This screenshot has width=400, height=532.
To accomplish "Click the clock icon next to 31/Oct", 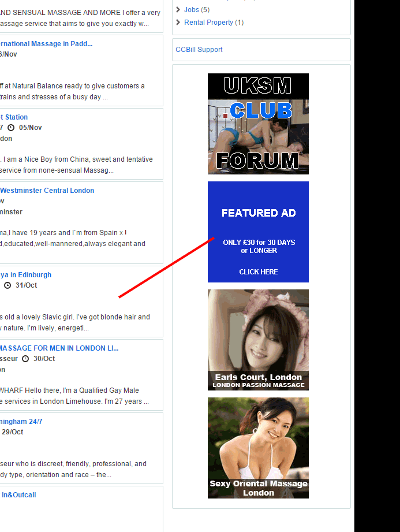I will pyautogui.click(x=8, y=285).
